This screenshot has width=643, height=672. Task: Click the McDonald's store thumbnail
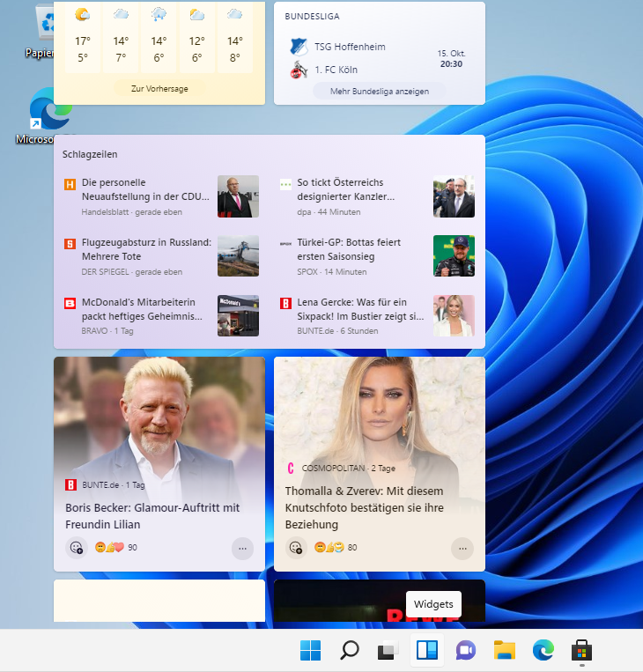pos(238,315)
